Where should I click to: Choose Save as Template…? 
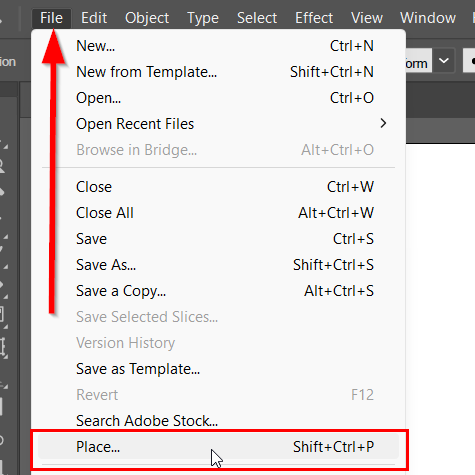(x=218, y=369)
